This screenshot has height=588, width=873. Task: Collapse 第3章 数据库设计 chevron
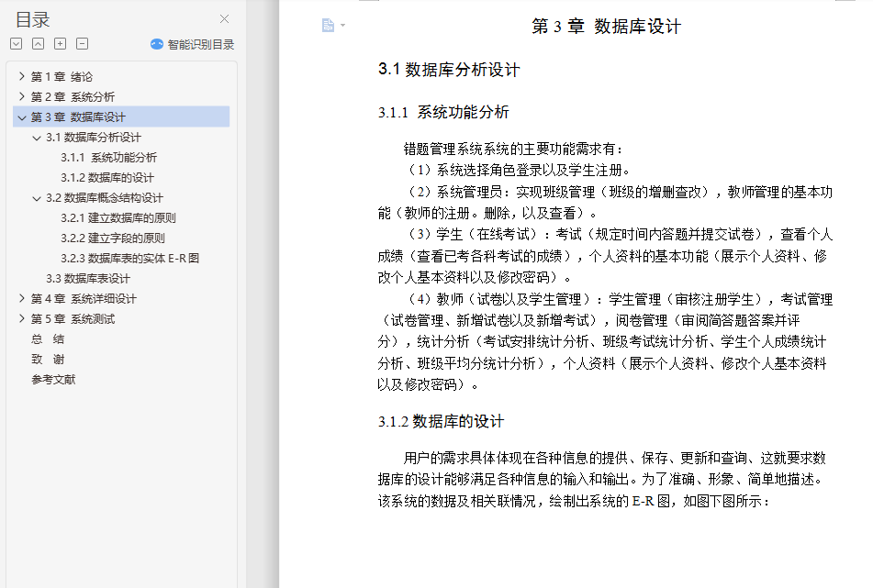point(22,117)
